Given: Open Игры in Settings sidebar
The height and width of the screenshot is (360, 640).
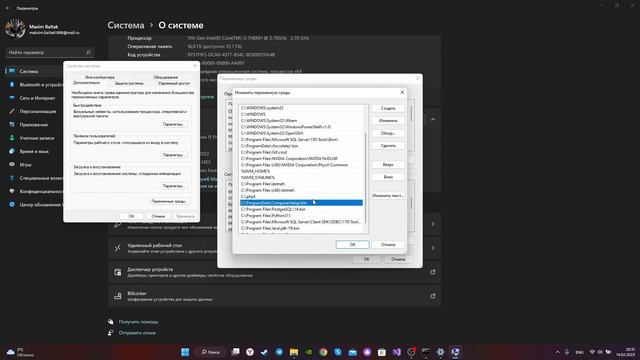Looking at the screenshot, I should pyautogui.click(x=25, y=164).
